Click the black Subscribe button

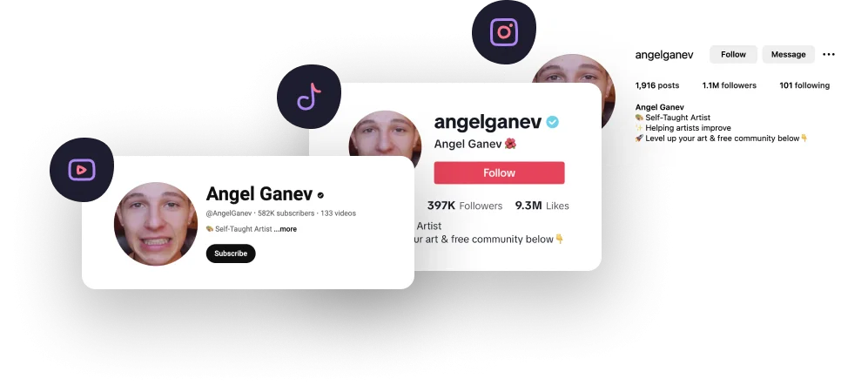pos(231,253)
